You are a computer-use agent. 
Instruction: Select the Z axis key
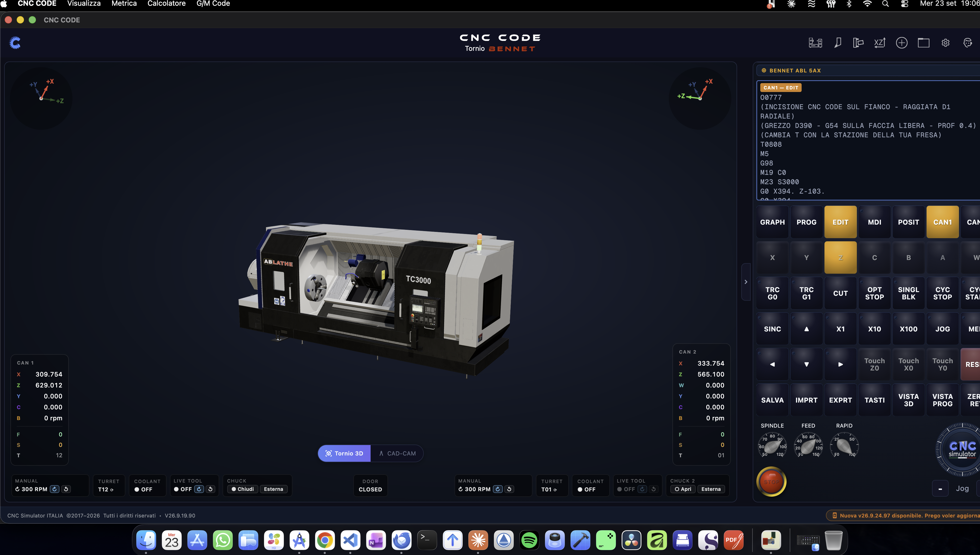click(840, 258)
